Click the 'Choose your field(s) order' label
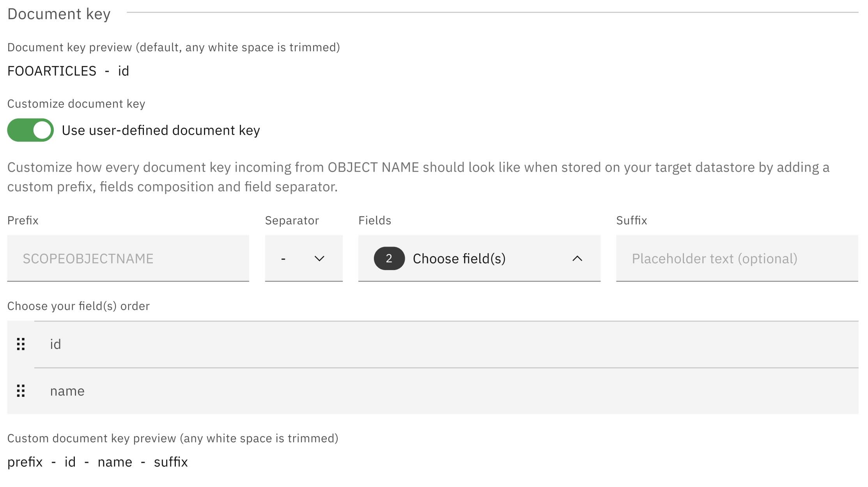The width and height of the screenshot is (868, 487). [x=78, y=306]
